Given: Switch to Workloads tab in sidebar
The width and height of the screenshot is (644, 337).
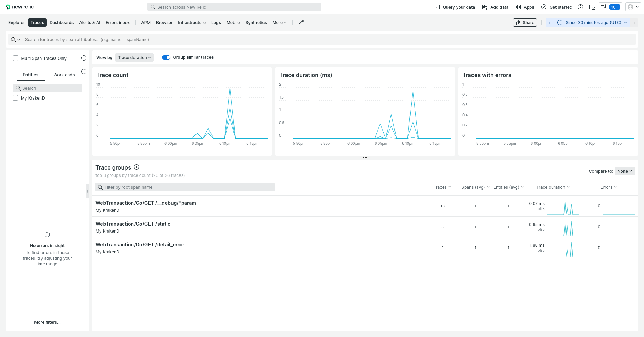Looking at the screenshot, I should coord(64,75).
